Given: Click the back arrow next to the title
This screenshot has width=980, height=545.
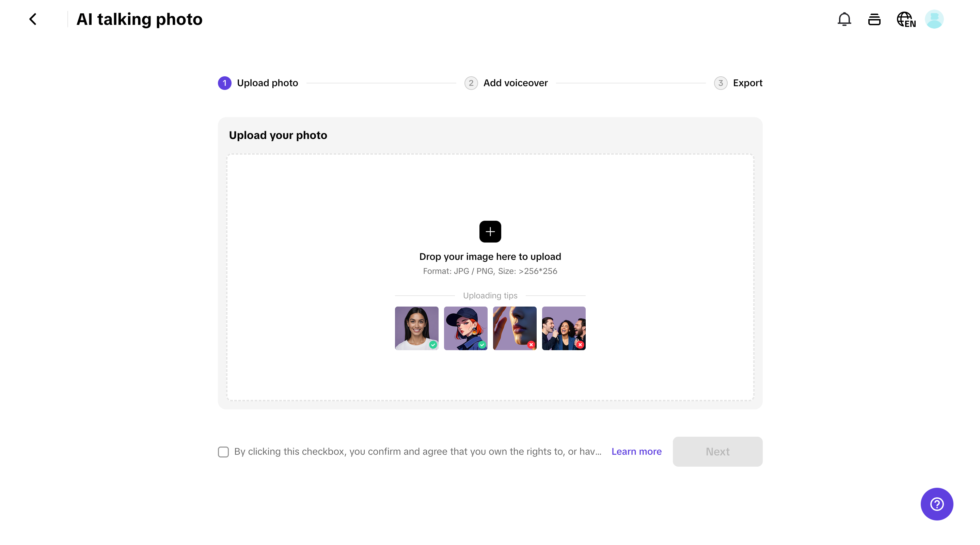Looking at the screenshot, I should tap(33, 19).
